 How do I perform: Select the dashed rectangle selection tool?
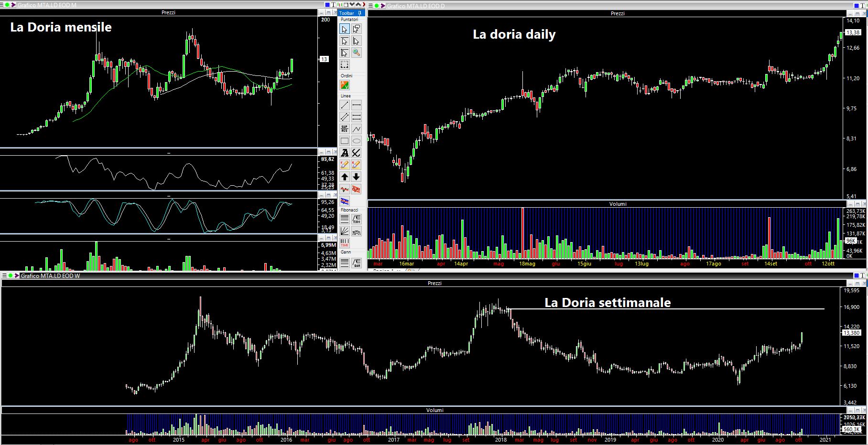[x=345, y=64]
